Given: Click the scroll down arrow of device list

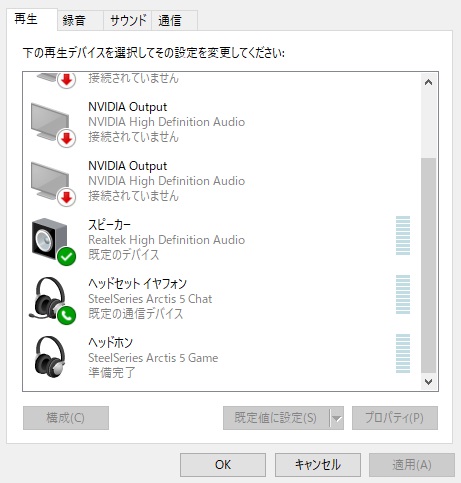Looking at the screenshot, I should [x=429, y=382].
